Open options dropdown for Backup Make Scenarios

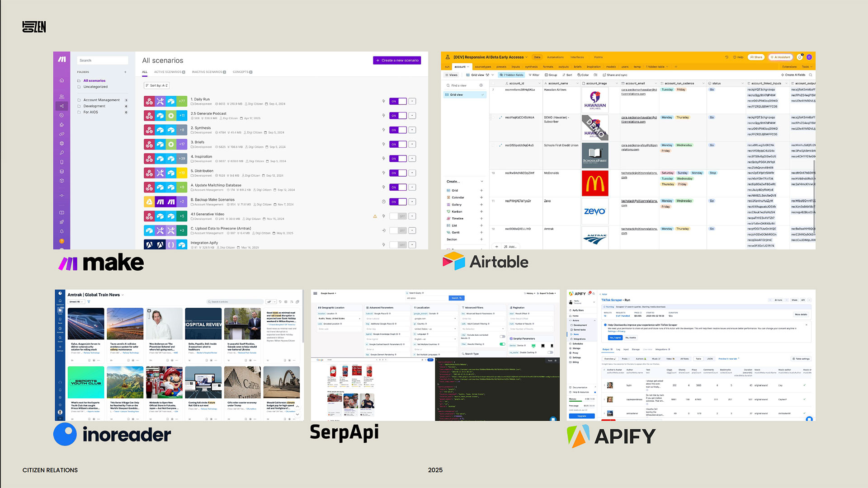coord(412,202)
